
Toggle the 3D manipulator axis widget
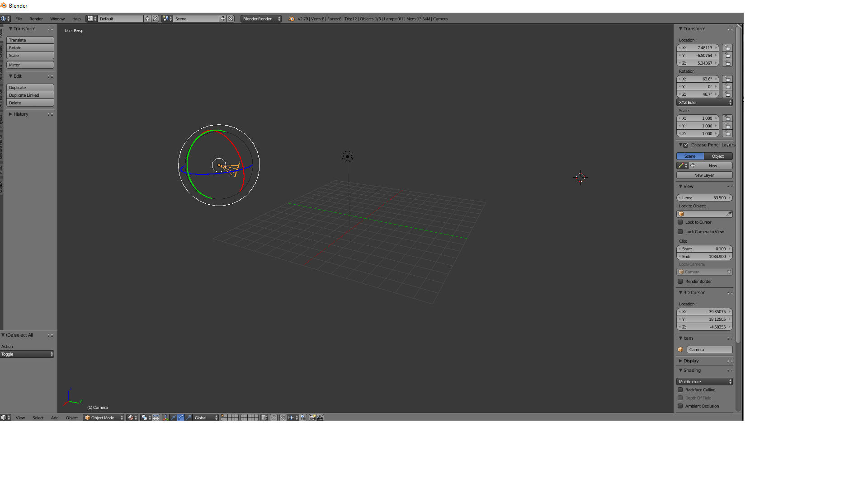pos(165,418)
